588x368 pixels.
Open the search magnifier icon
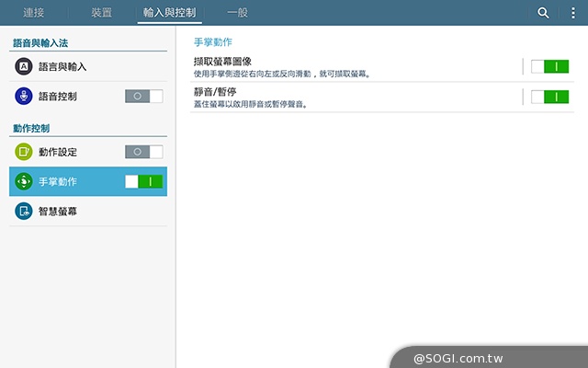[x=543, y=13]
